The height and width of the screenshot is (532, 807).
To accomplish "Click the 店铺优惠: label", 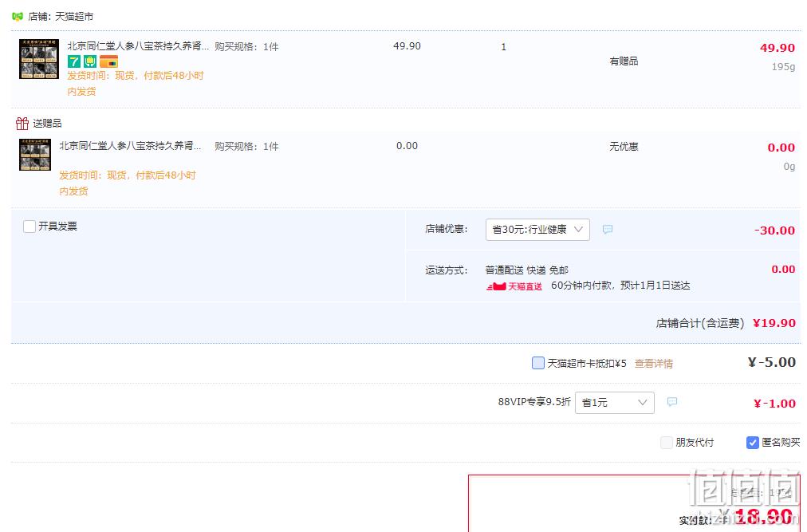I will (447, 229).
